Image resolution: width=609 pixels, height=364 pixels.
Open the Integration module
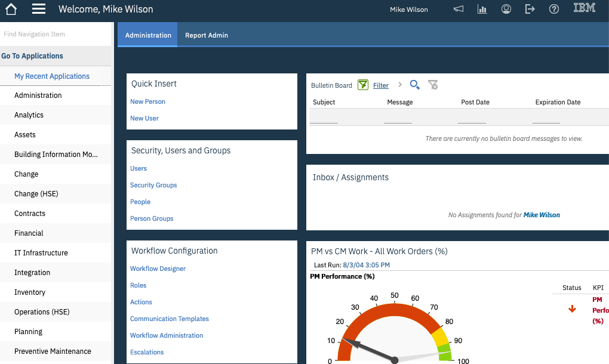(56, 273)
